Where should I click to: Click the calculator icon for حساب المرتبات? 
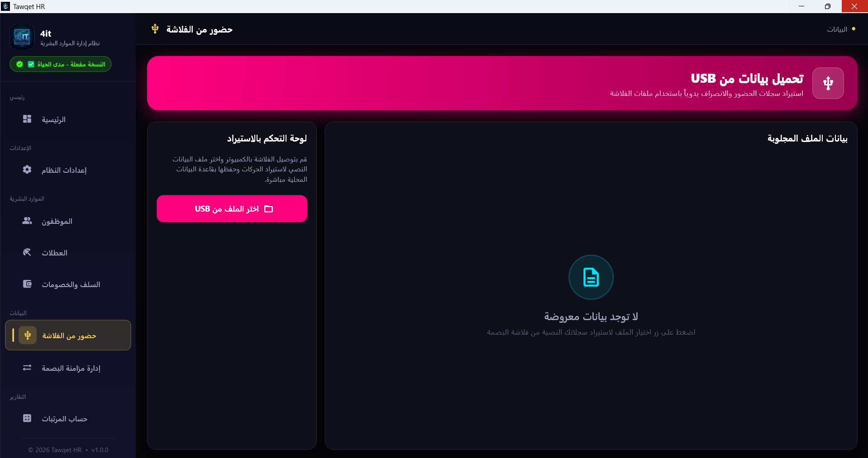(27, 418)
